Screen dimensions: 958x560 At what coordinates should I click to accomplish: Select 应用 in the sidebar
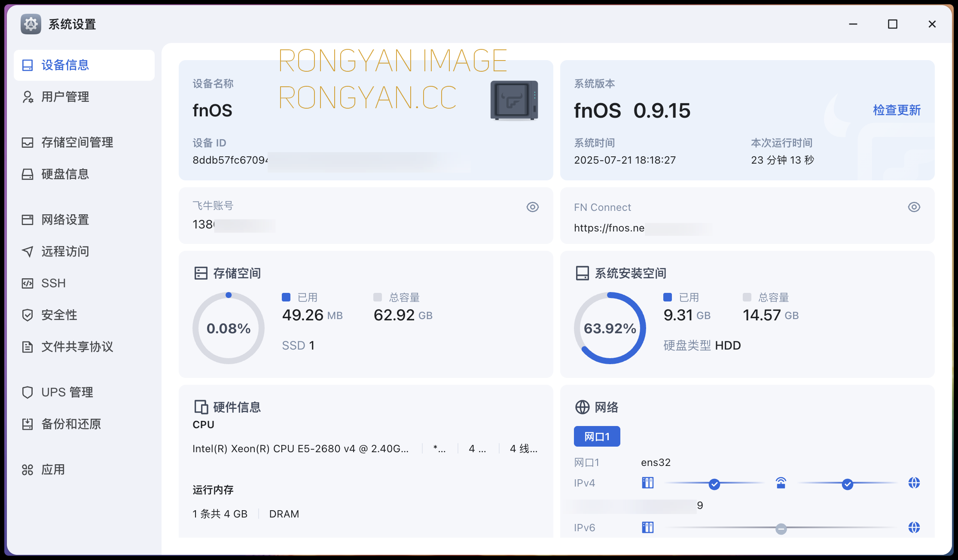[84, 470]
